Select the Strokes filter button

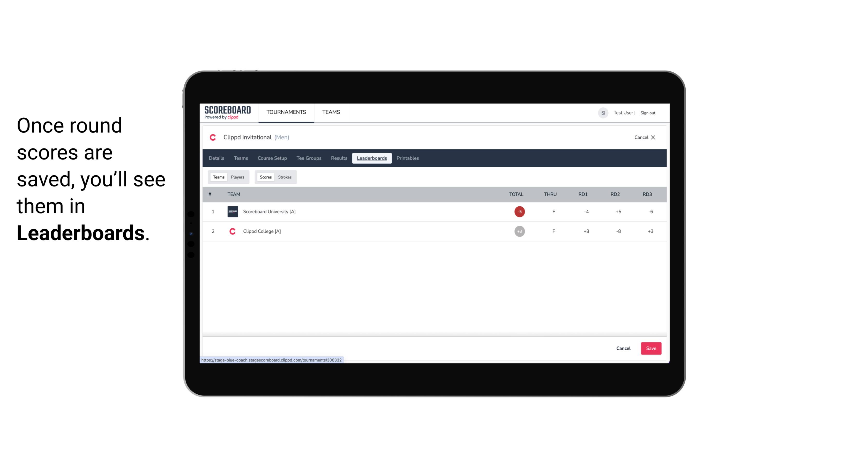(284, 177)
